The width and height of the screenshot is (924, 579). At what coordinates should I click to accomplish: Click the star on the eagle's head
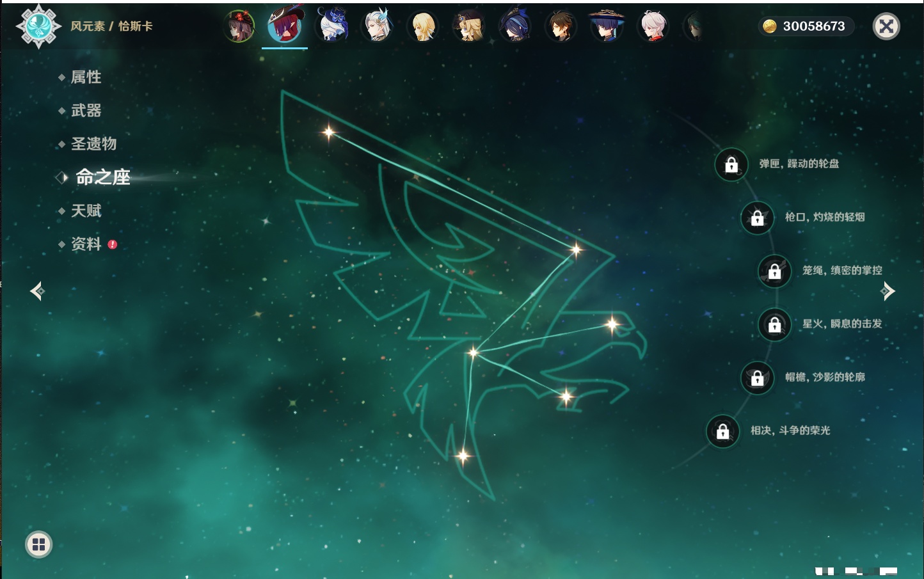(x=612, y=324)
